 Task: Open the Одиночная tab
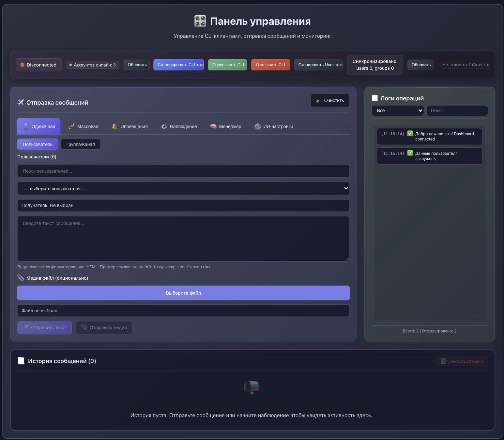[x=39, y=126]
